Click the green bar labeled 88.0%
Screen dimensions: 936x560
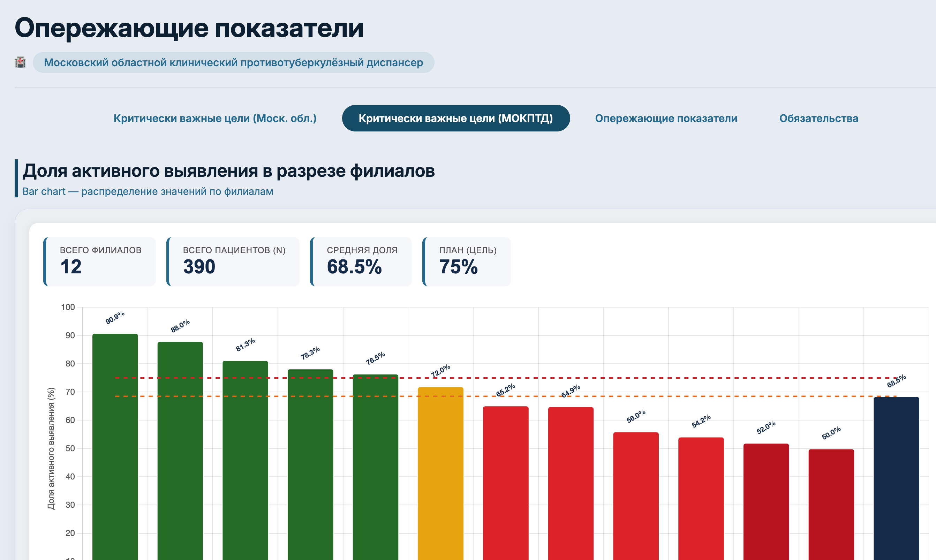tap(180, 451)
